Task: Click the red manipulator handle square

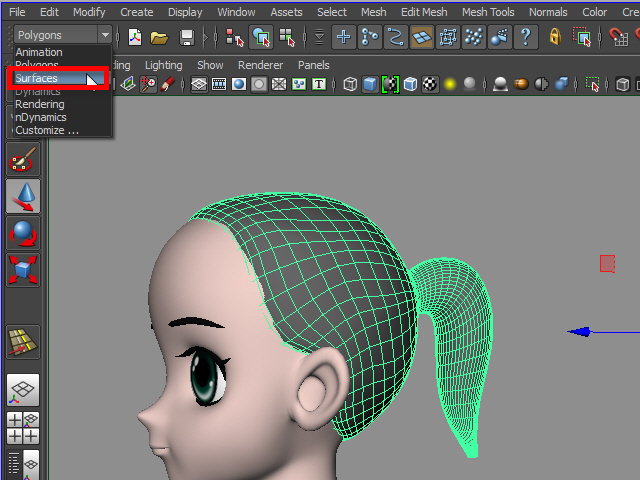Action: (x=607, y=263)
